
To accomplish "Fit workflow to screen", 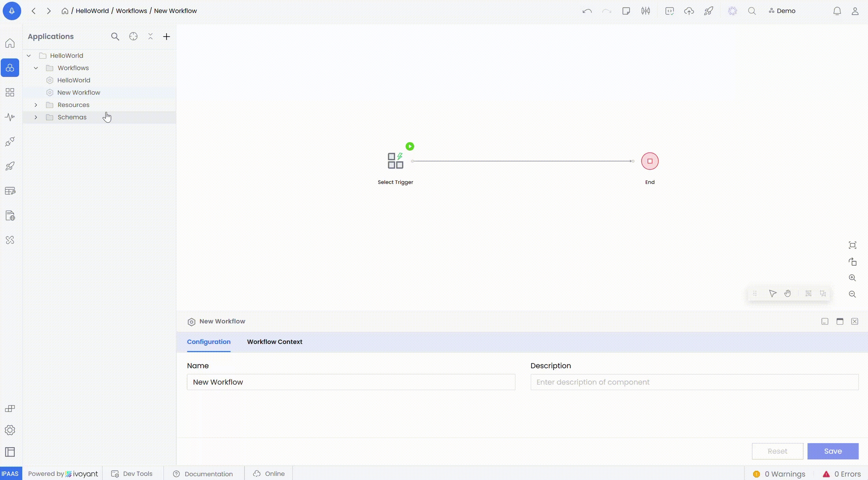I will click(853, 245).
